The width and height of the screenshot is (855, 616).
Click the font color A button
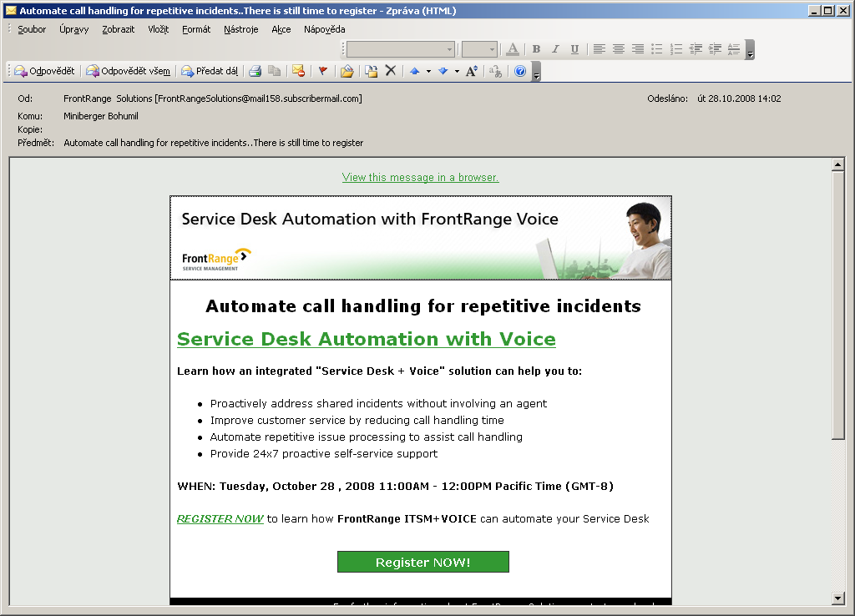pos(513,49)
